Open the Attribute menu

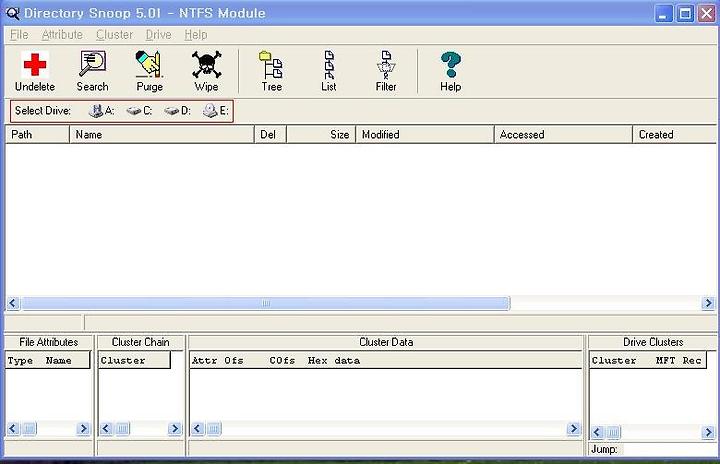coord(62,35)
